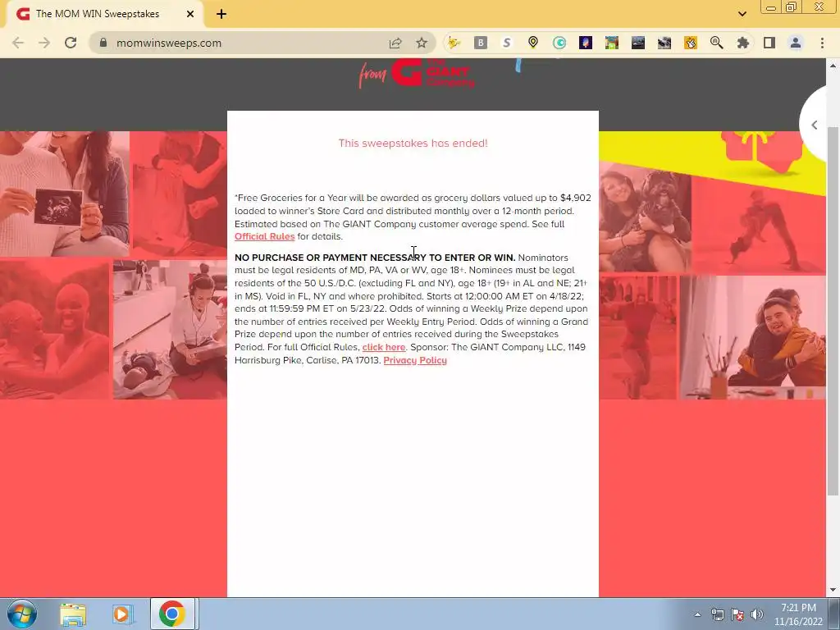Open File Explorer from taskbar
The height and width of the screenshot is (630, 840).
[73, 614]
